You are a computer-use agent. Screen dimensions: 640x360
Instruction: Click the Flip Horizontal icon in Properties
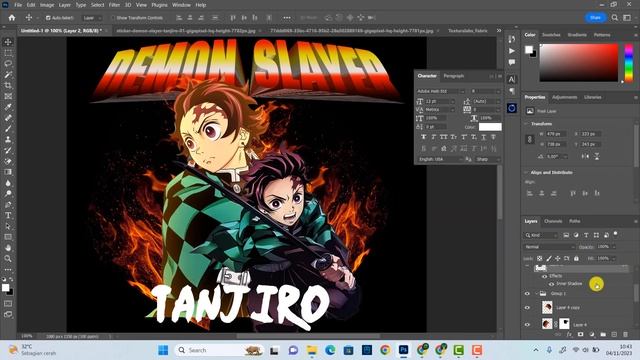pos(585,156)
